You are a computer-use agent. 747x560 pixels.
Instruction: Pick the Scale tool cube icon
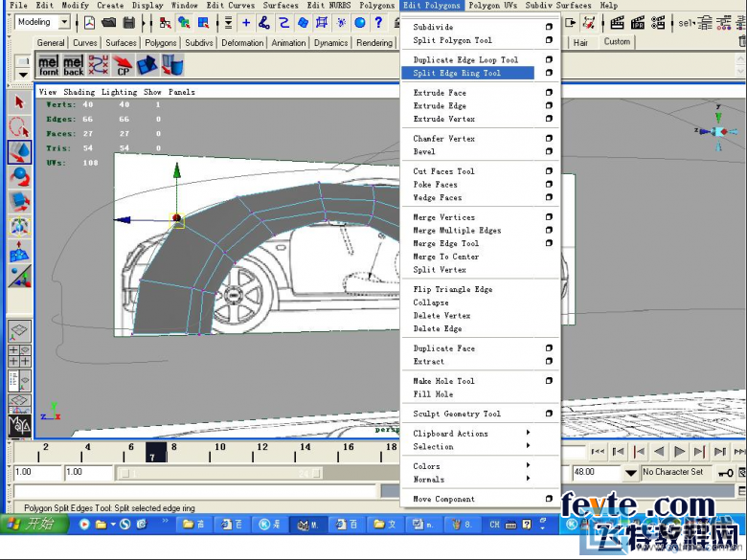pyautogui.click(x=19, y=201)
